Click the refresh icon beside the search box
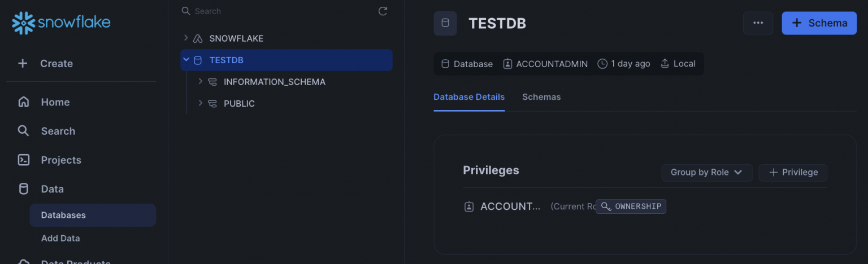The height and width of the screenshot is (264, 868). pos(383,11)
